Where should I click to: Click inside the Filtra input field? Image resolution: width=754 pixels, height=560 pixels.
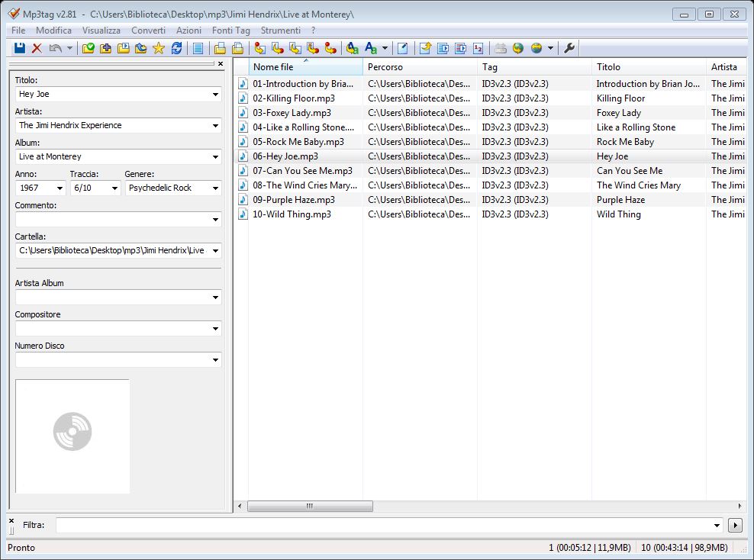(383, 525)
